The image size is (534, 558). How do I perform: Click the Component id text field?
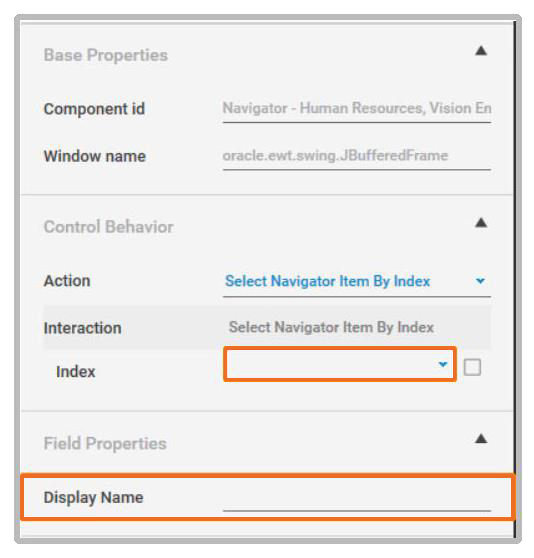[x=356, y=109]
